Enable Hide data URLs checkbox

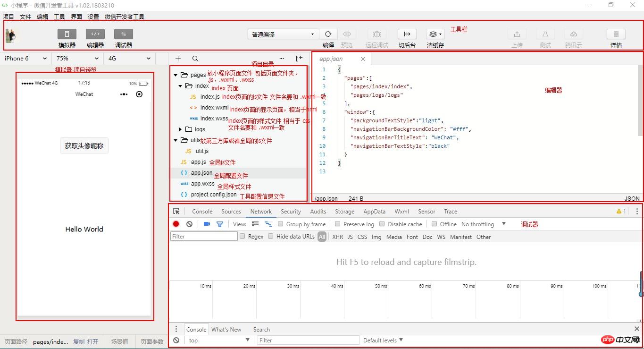pyautogui.click(x=271, y=236)
